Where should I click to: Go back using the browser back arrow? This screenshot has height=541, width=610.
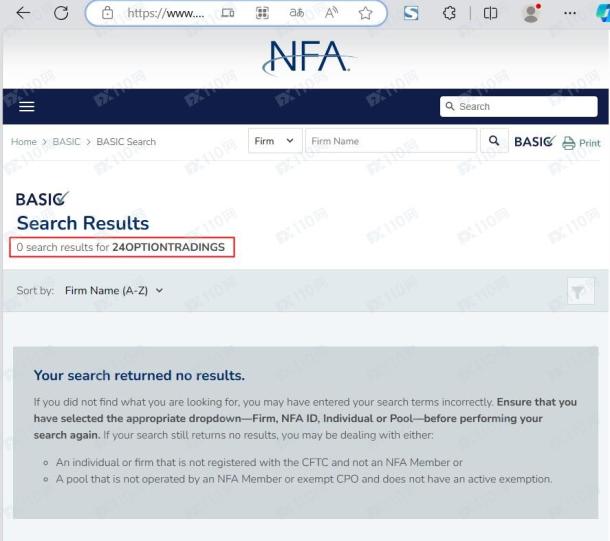click(x=23, y=13)
